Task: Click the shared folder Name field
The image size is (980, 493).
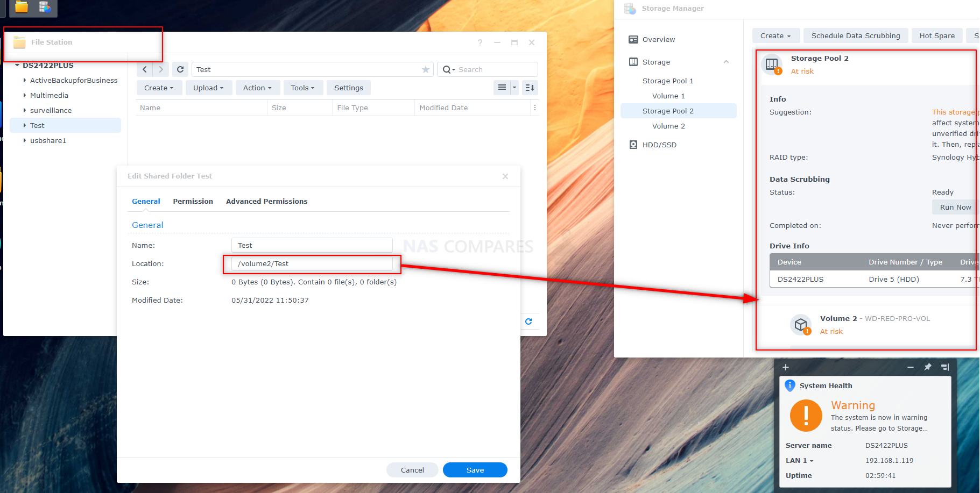Action: [312, 245]
